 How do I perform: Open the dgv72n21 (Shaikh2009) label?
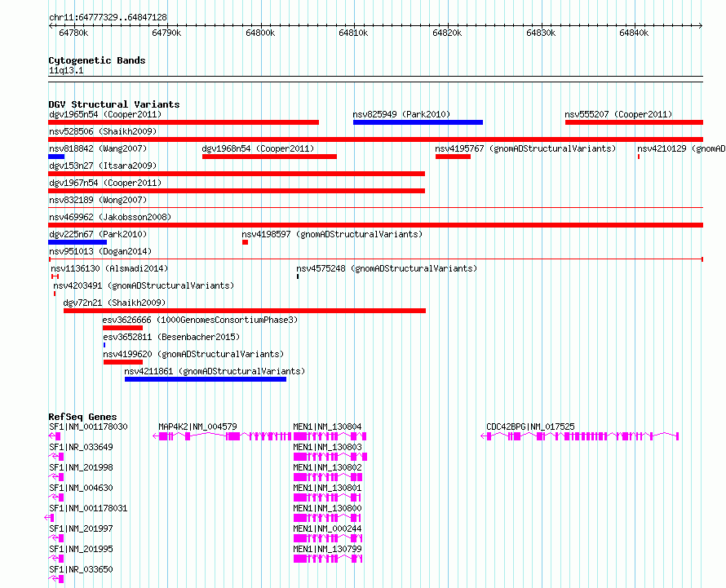point(114,303)
